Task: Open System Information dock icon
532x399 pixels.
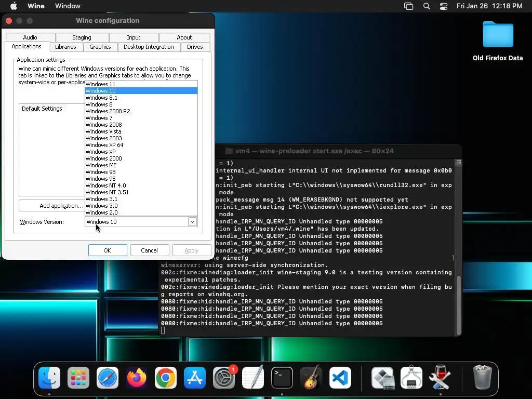Action: [x=411, y=378]
